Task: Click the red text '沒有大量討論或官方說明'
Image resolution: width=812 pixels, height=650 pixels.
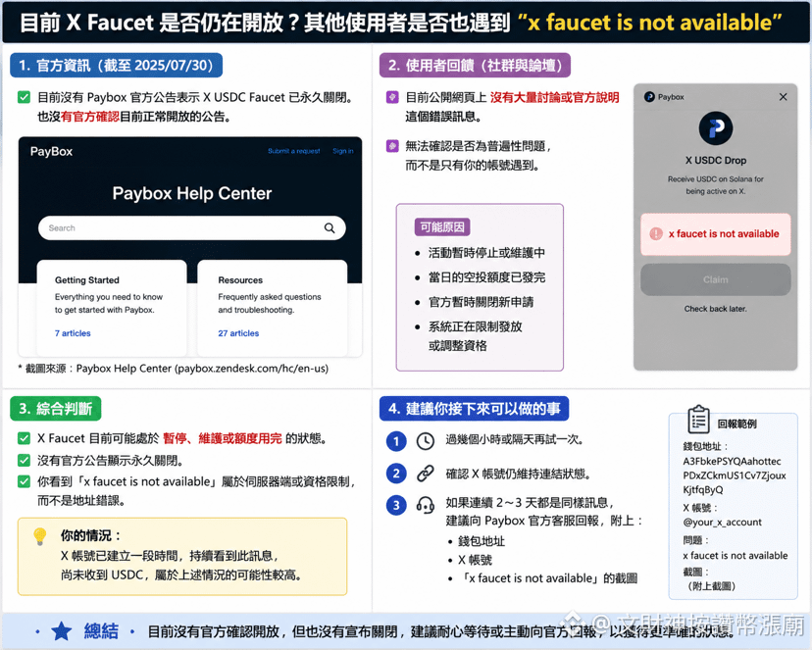Action: pos(555,97)
